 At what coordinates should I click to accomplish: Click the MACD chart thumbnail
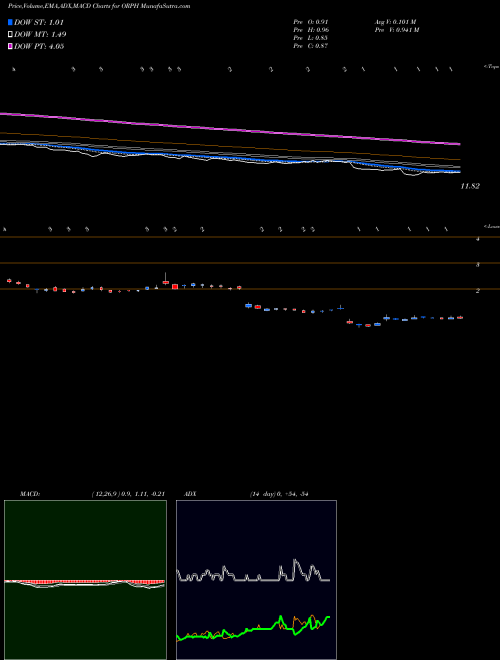(85, 580)
